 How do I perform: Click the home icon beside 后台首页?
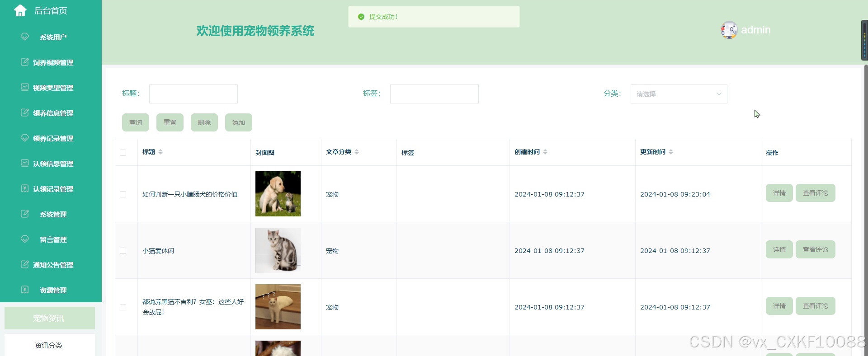[20, 10]
